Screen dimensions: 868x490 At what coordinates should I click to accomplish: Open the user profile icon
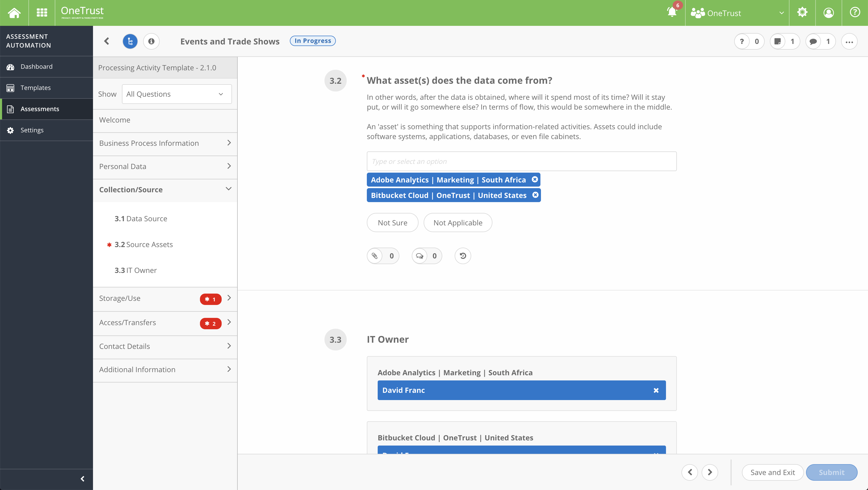828,13
